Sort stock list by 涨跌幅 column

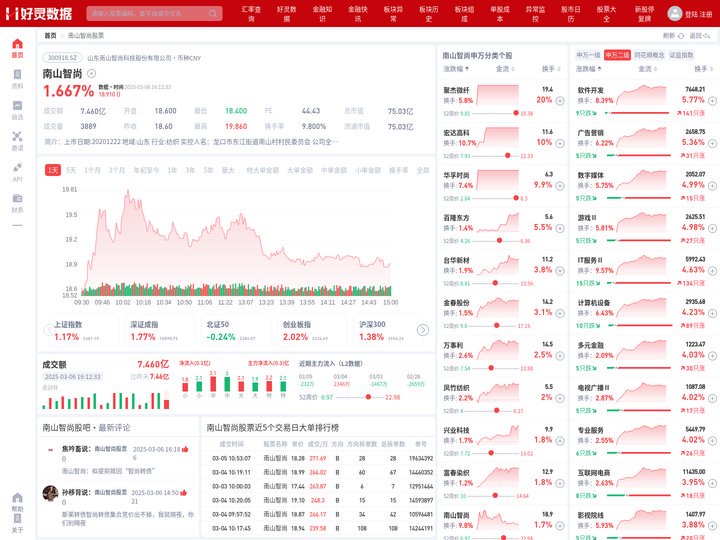coord(456,69)
